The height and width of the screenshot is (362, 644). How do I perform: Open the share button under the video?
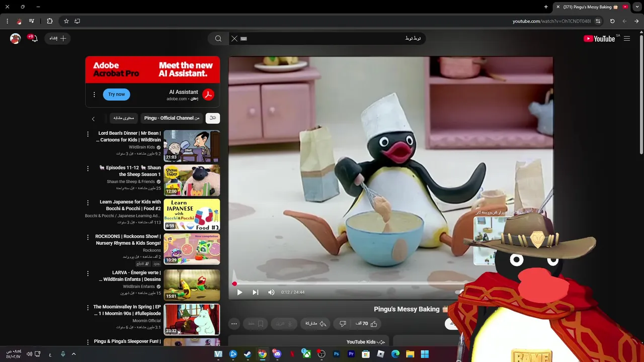(316, 324)
